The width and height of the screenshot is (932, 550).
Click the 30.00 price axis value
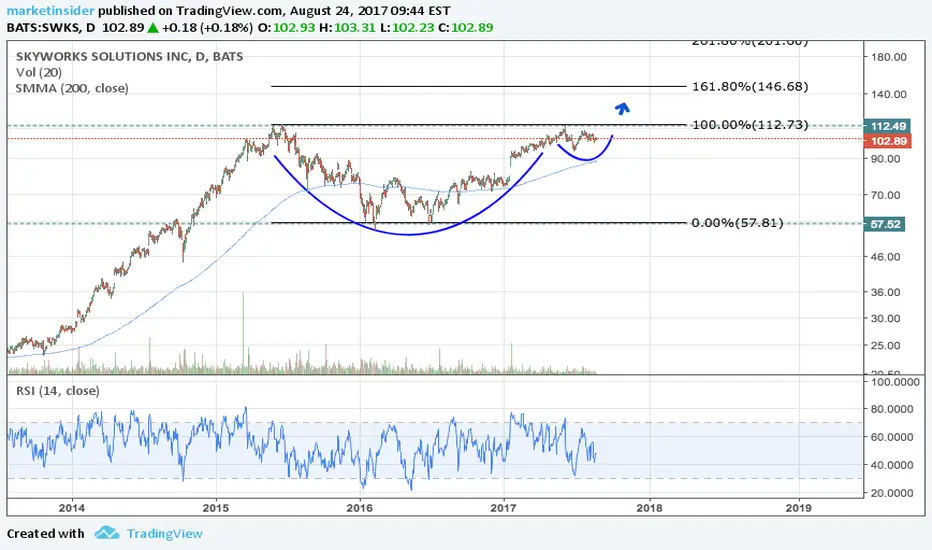[x=886, y=318]
